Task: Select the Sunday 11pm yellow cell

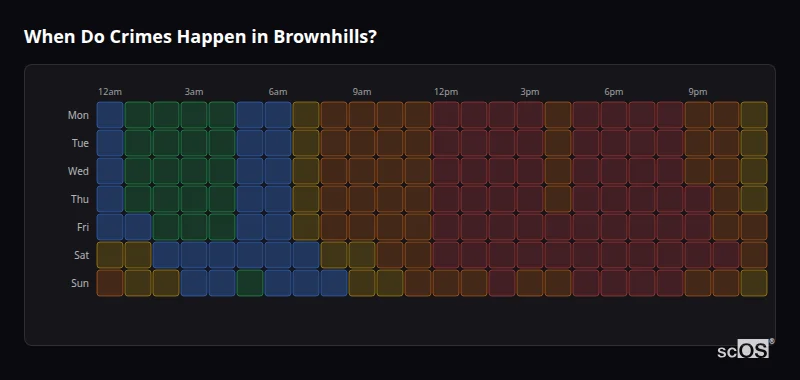Action: (754, 283)
